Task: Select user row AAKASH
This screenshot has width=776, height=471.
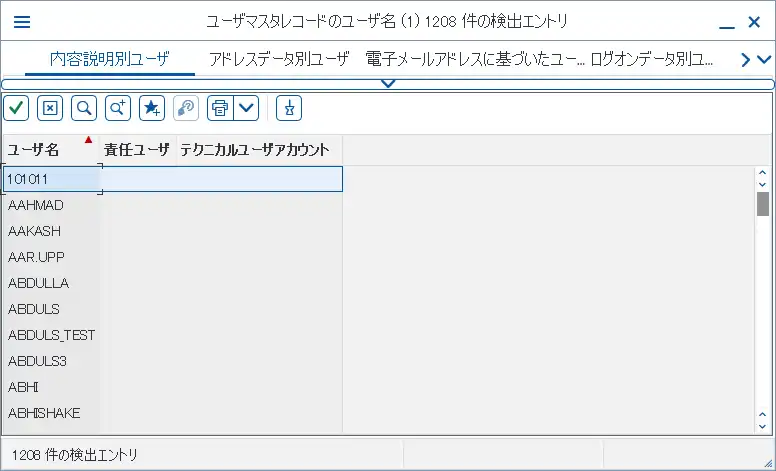Action: pyautogui.click(x=173, y=231)
